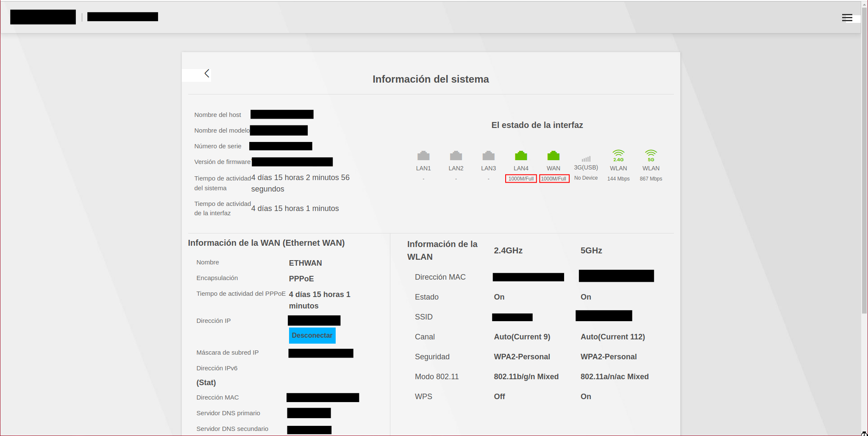The image size is (868, 436).
Task: Click the green LAN4 port icon
Action: (x=521, y=156)
